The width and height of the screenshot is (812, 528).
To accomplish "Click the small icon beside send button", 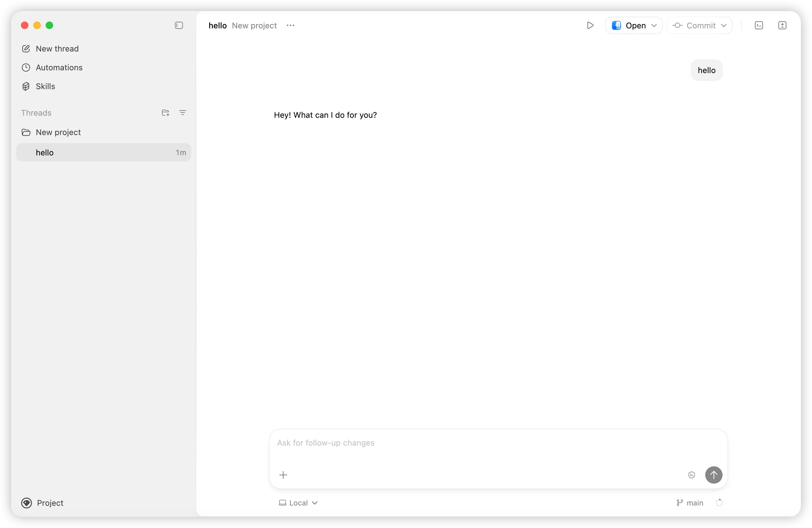I will pyautogui.click(x=692, y=475).
